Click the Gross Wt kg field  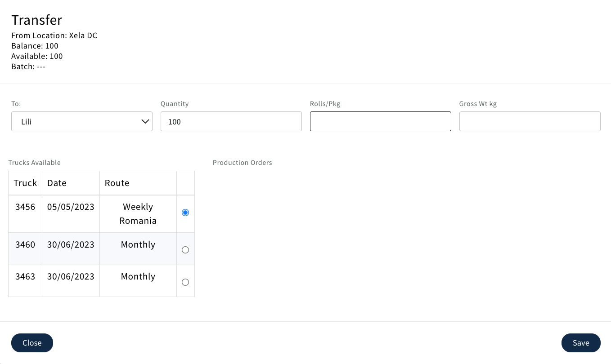[530, 121]
